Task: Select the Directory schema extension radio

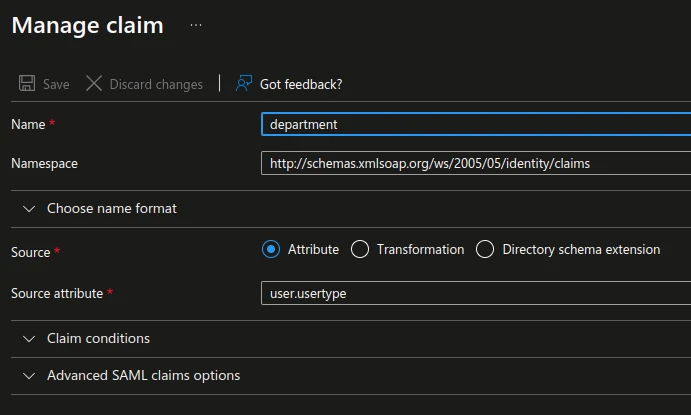Action: pyautogui.click(x=485, y=249)
